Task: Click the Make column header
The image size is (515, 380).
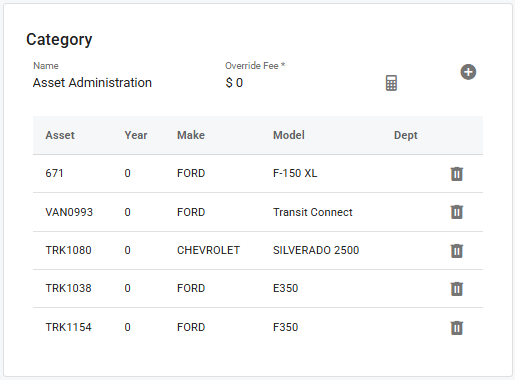Action: pos(191,135)
